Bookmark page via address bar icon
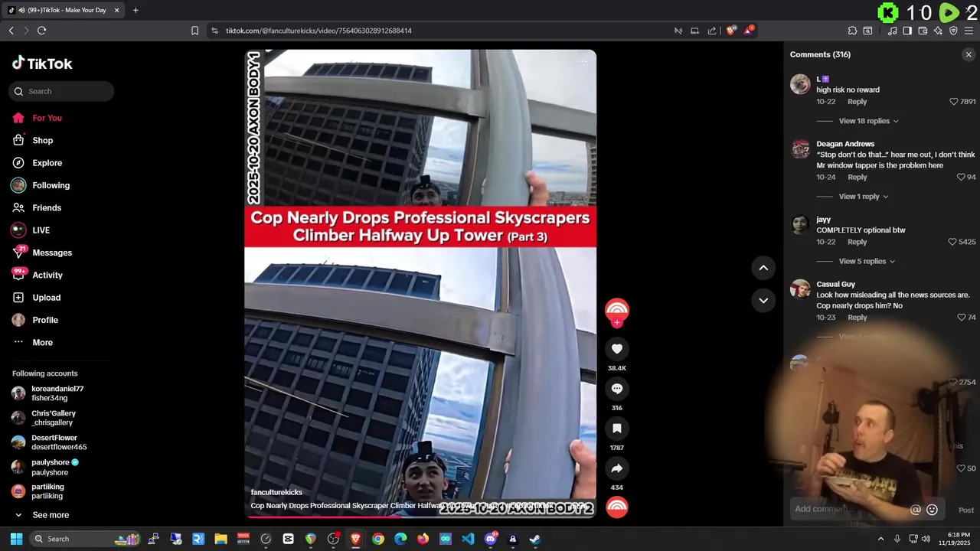This screenshot has height=551, width=980. click(x=194, y=31)
